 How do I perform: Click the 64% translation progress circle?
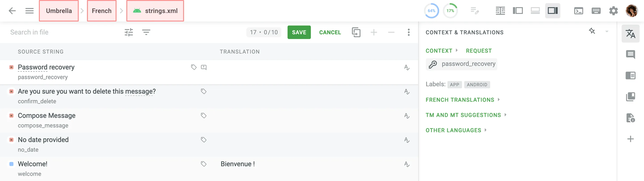(431, 11)
